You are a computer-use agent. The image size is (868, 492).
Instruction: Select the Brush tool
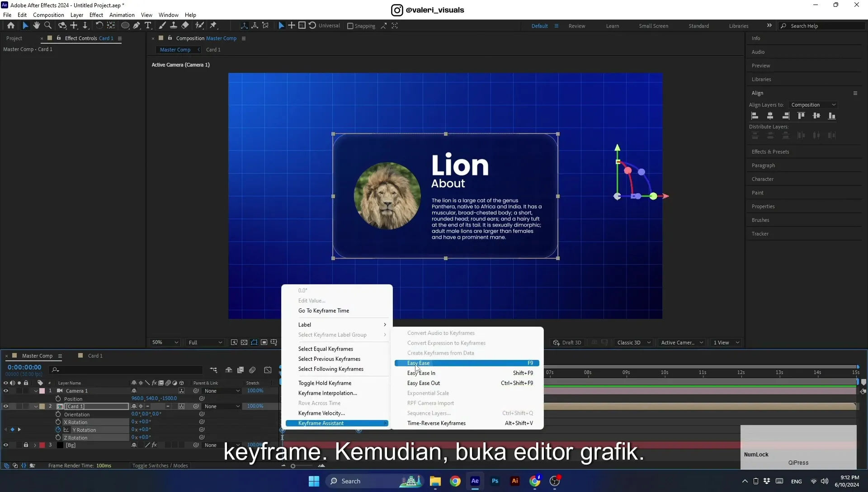[x=162, y=26]
